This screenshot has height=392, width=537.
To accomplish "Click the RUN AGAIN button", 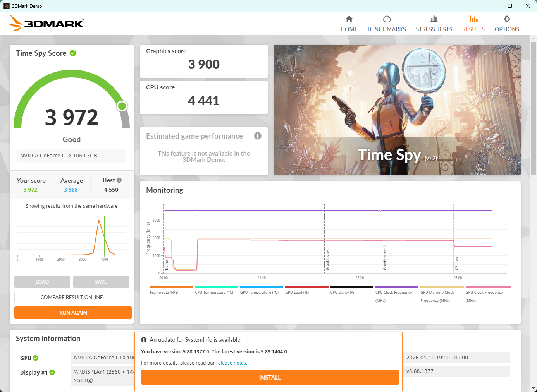I will point(73,313).
